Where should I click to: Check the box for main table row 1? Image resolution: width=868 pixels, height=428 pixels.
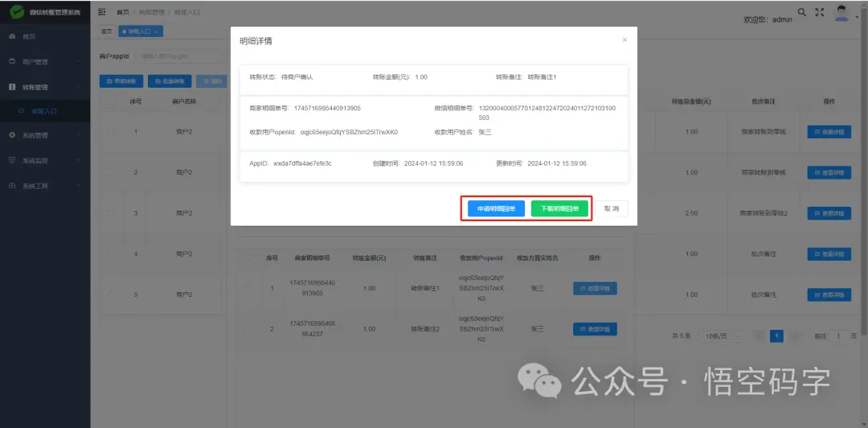point(113,132)
